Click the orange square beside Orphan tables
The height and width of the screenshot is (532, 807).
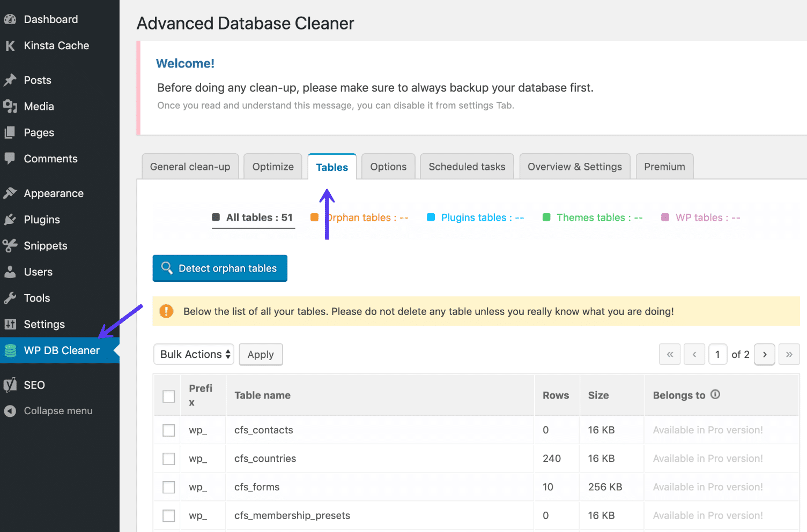[x=315, y=217]
